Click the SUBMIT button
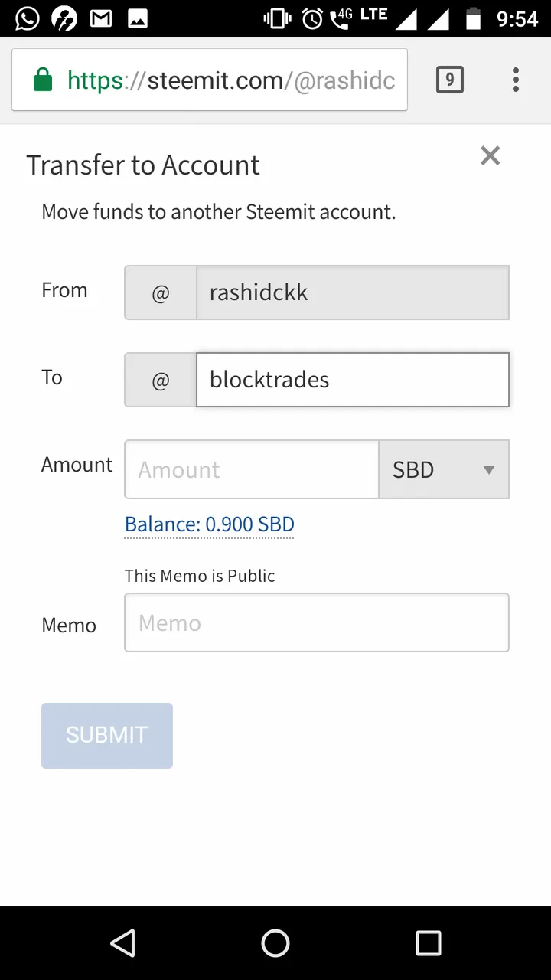Image resolution: width=551 pixels, height=980 pixels. [x=107, y=735]
